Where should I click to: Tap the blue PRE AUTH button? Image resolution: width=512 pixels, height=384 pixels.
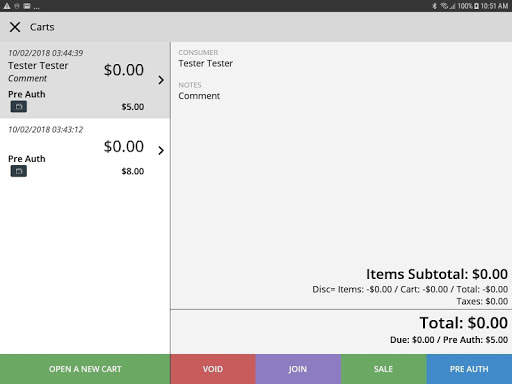[x=469, y=369]
